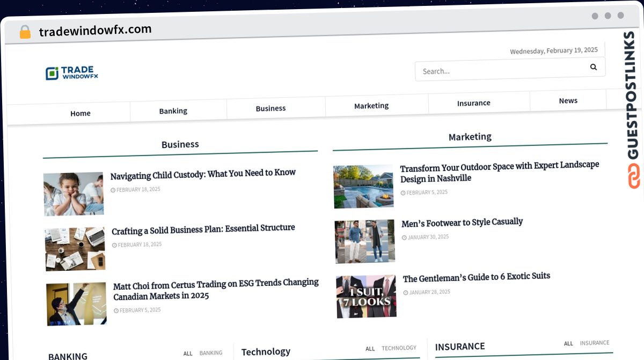Select the ALL tab in Insurance section

(568, 343)
